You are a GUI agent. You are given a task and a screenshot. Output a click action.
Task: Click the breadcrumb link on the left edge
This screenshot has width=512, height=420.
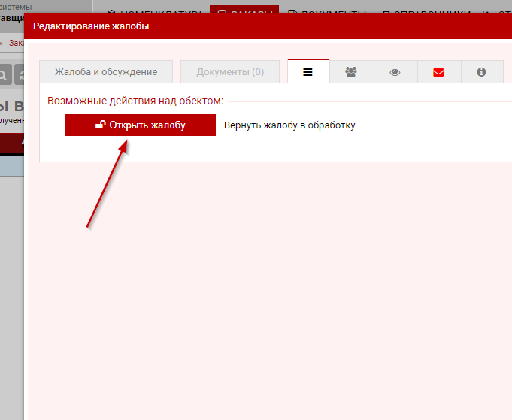click(x=15, y=43)
